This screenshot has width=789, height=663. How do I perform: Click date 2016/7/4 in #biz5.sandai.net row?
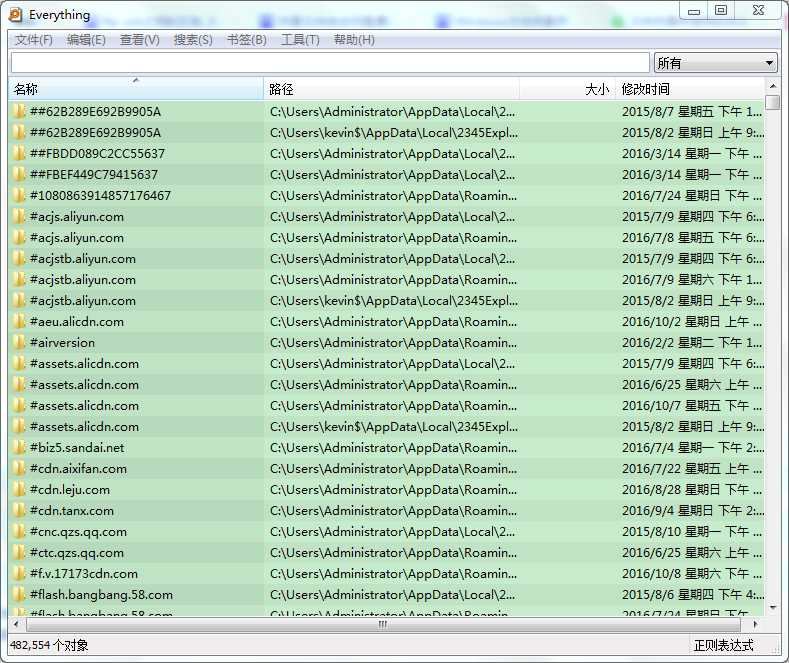pos(648,447)
